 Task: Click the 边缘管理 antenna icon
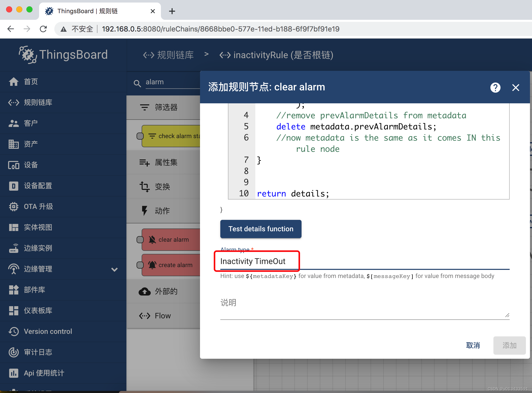click(14, 269)
